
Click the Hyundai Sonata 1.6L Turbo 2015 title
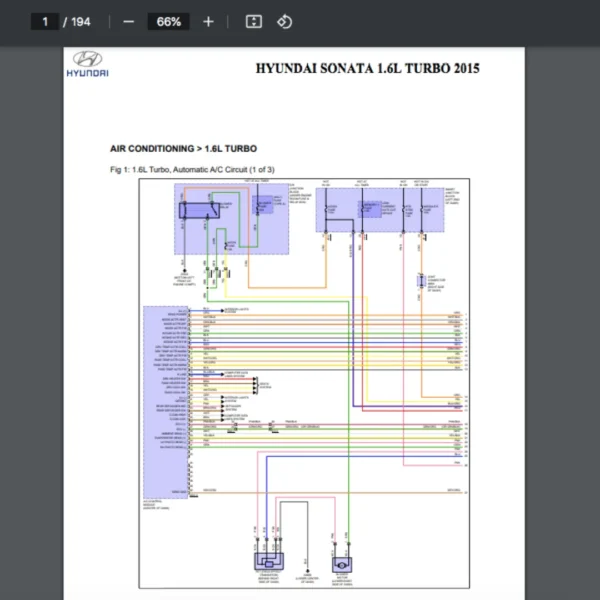click(x=367, y=69)
